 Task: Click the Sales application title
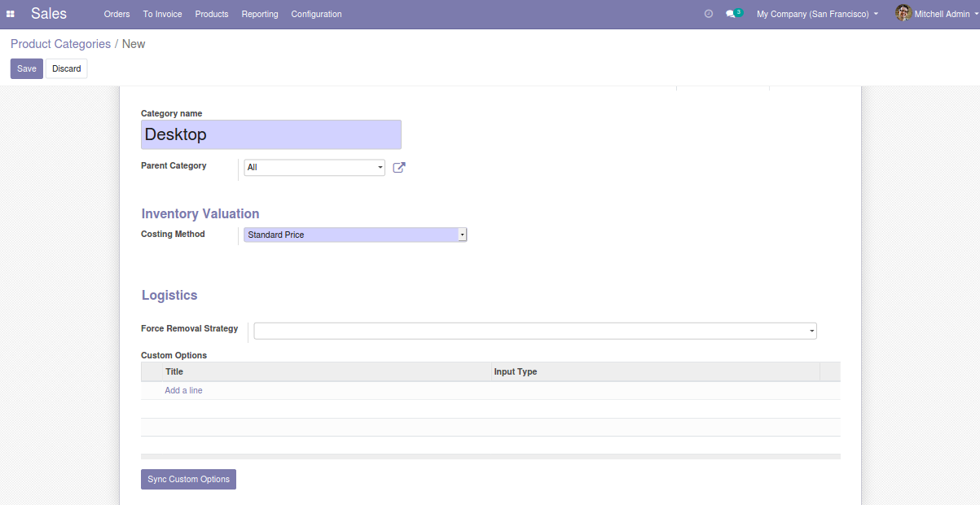[x=48, y=13]
